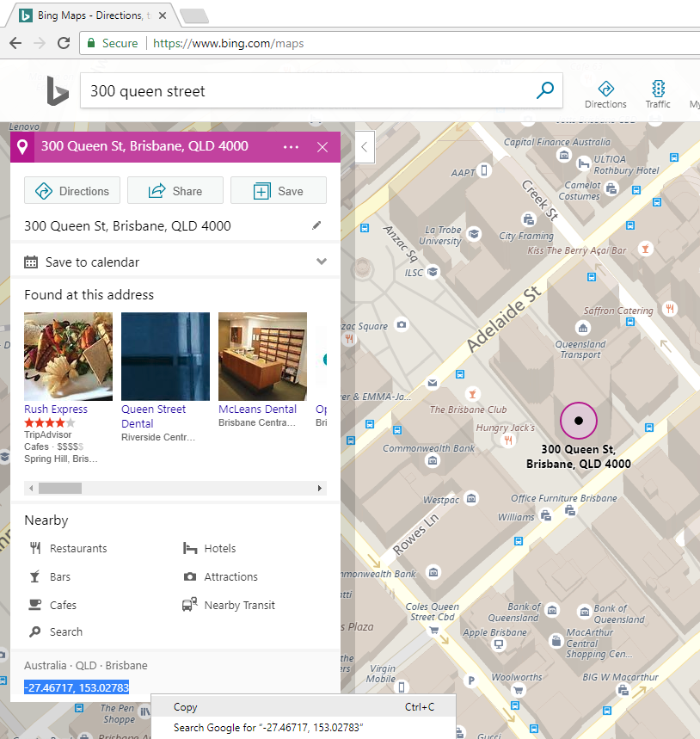Close the Bing Maps browser tab

163,15
